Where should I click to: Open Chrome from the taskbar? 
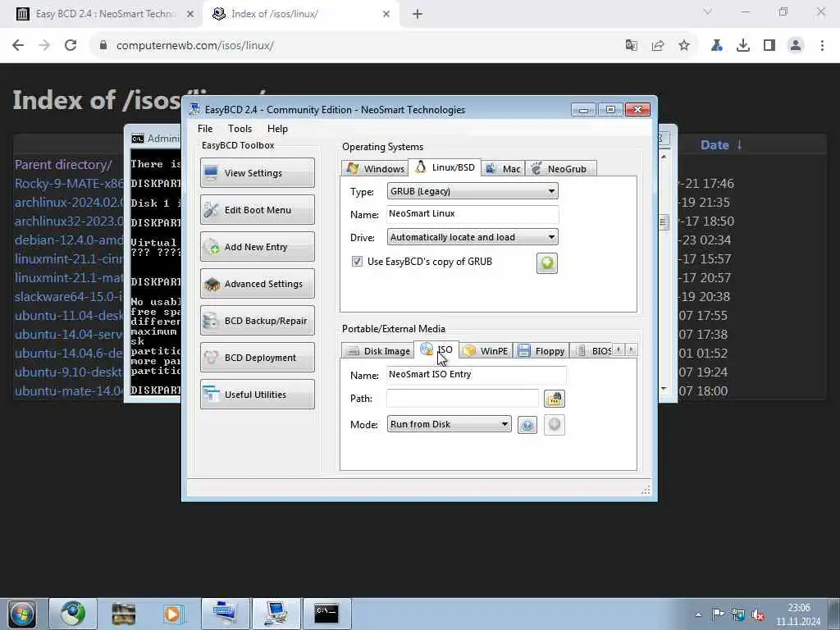pos(73,614)
